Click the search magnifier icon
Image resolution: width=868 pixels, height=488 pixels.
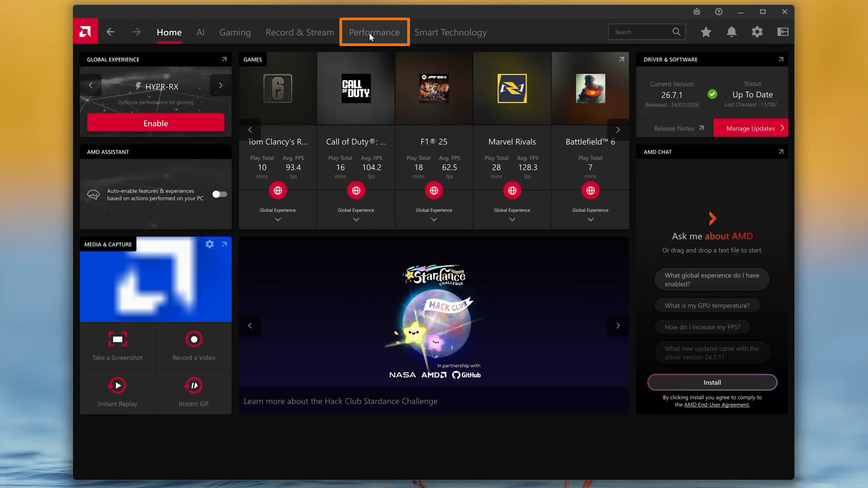coord(676,32)
